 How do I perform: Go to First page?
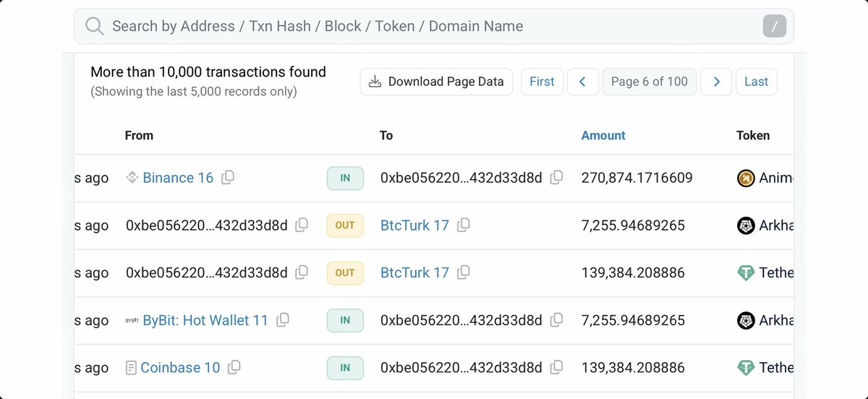point(542,82)
